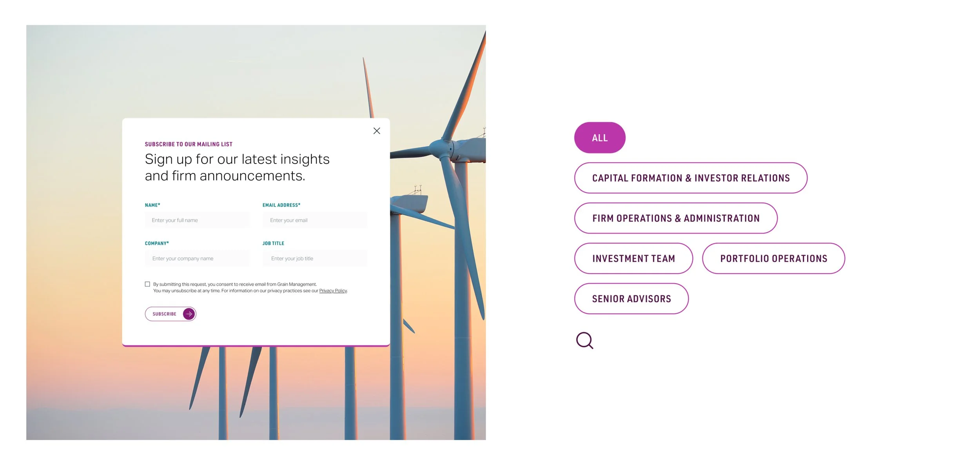Filter by Senior Advisors

point(632,299)
